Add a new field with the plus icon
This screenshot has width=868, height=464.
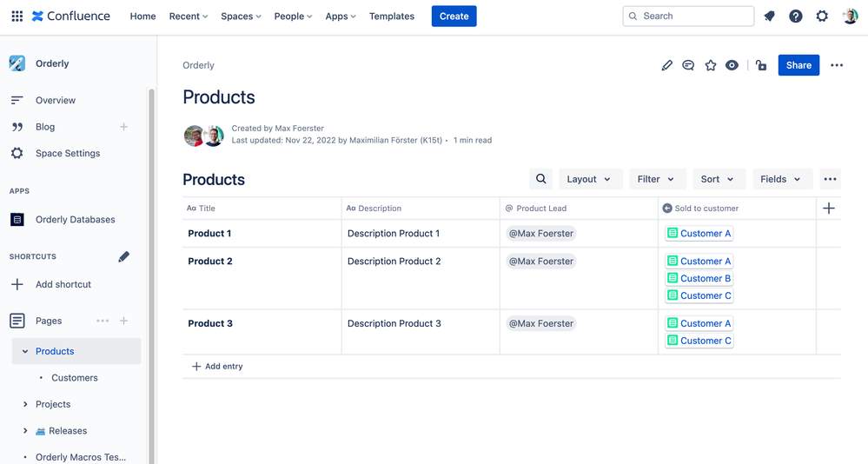pyautogui.click(x=829, y=209)
